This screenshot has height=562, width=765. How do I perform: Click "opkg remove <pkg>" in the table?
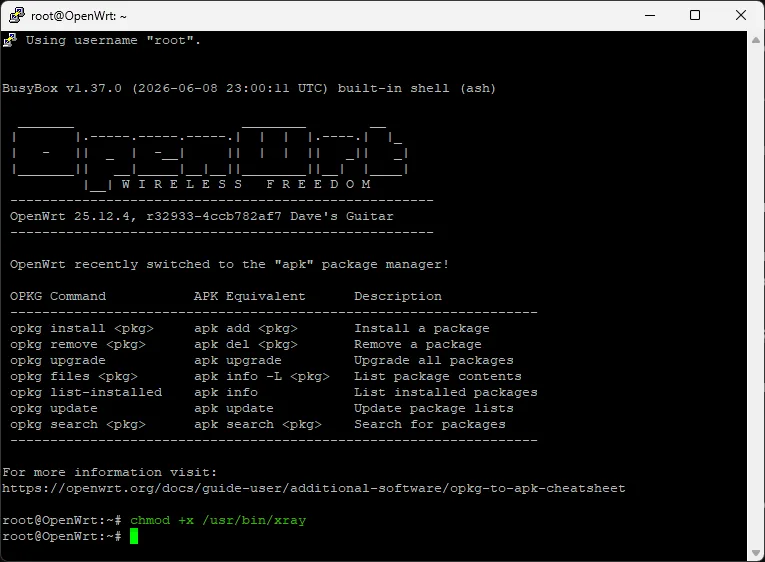point(78,344)
